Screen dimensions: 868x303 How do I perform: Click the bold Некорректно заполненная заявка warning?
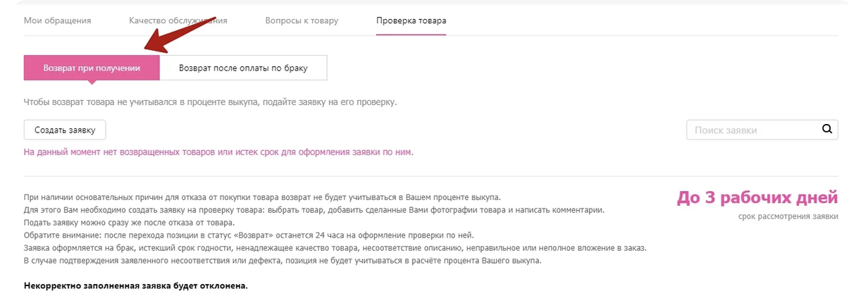coord(136,286)
